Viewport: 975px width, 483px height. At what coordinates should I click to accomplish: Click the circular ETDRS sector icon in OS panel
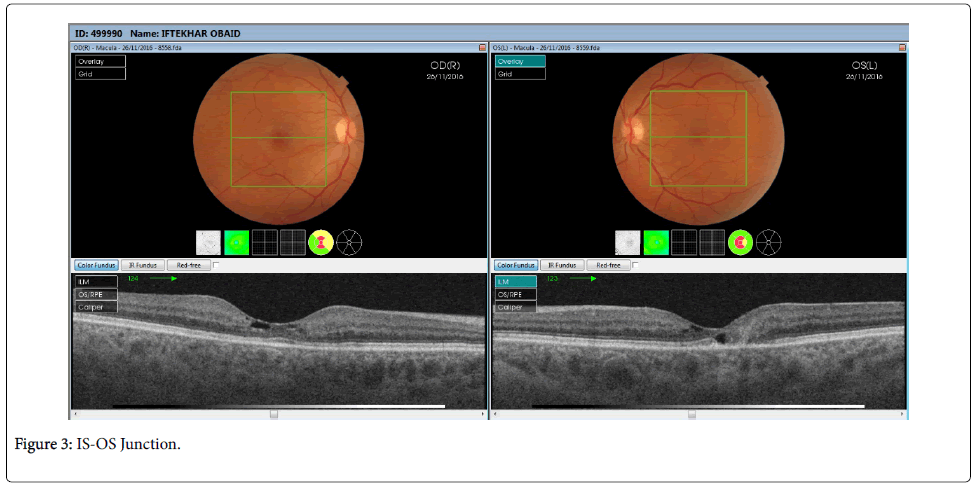[x=770, y=242]
